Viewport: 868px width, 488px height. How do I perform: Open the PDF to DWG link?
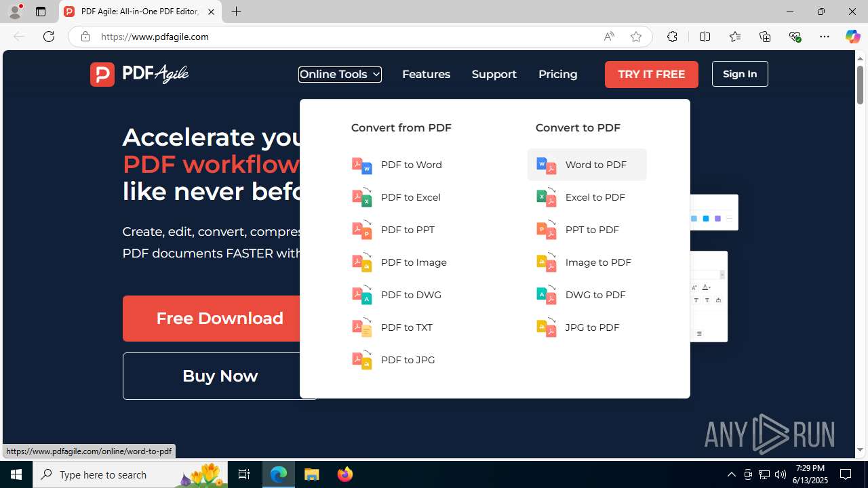pos(410,295)
